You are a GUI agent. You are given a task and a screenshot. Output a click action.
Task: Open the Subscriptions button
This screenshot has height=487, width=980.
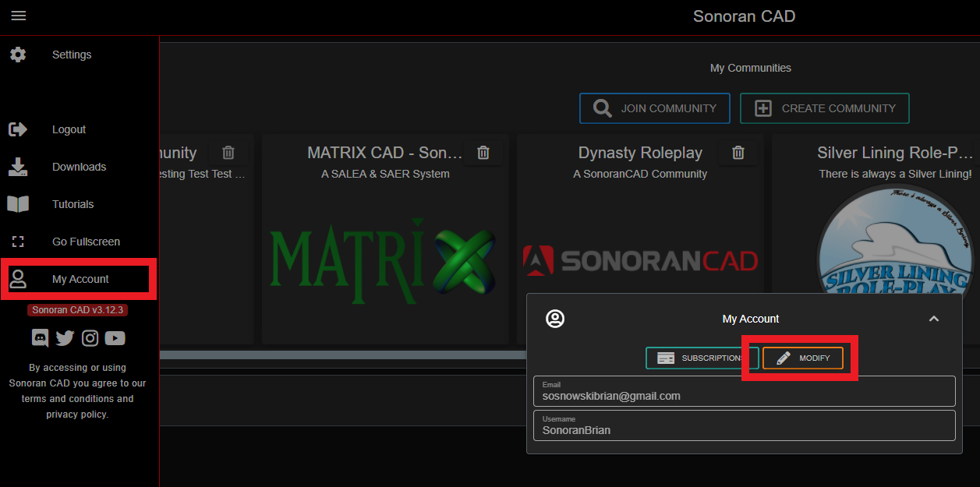(x=702, y=358)
